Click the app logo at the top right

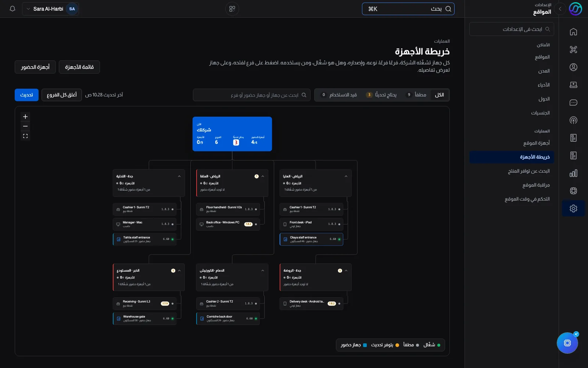coord(576,9)
